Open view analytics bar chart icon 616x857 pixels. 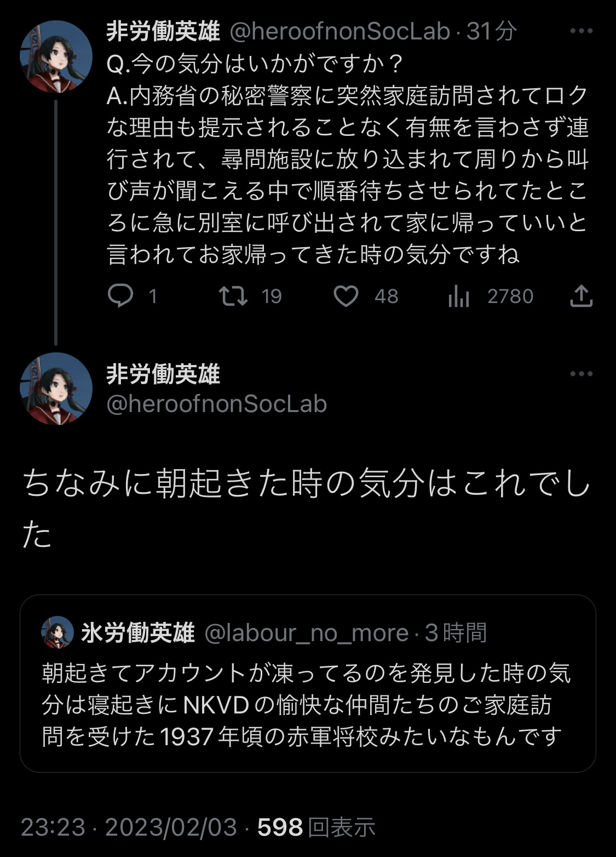click(x=459, y=296)
